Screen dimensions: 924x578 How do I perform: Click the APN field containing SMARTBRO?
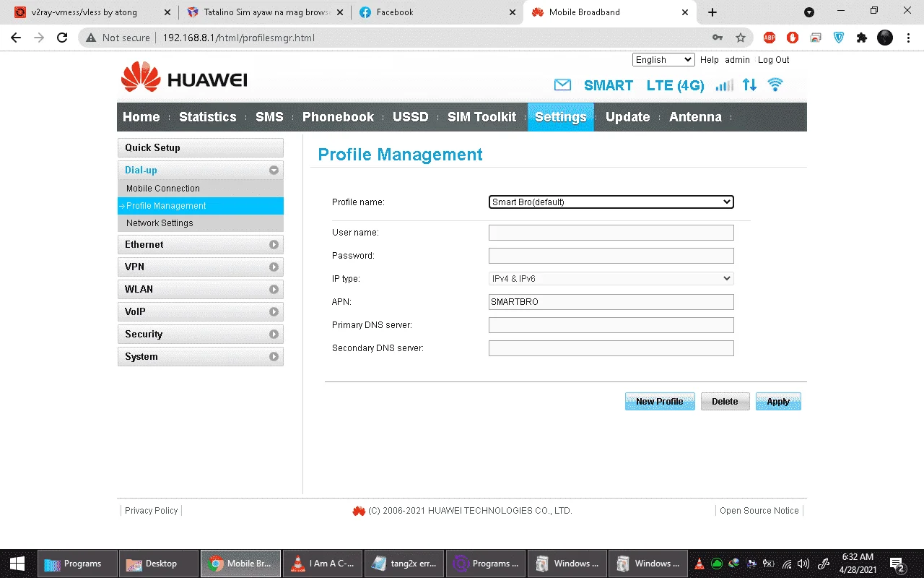[611, 302]
